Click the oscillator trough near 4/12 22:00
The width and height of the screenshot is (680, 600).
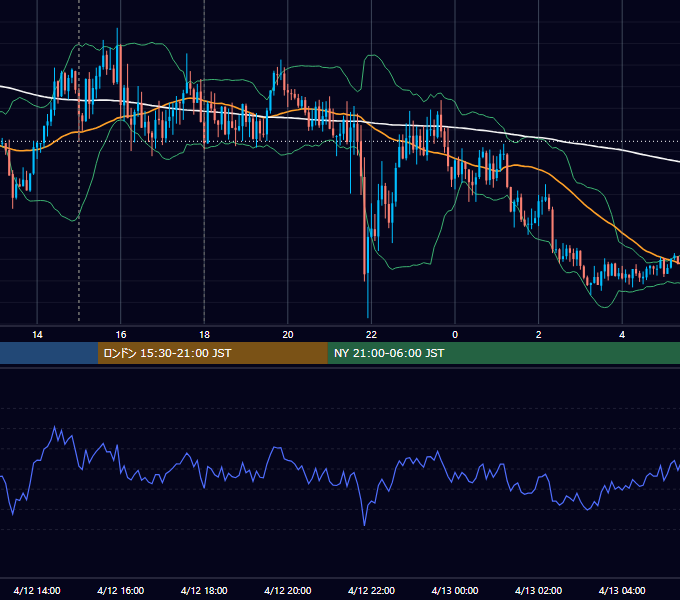(x=364, y=525)
